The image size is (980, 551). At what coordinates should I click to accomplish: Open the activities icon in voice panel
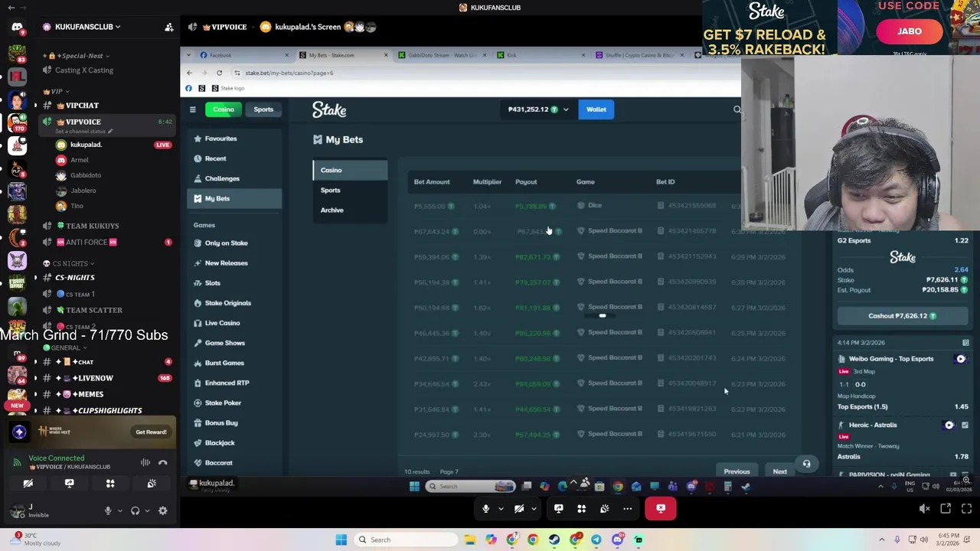coord(110,484)
